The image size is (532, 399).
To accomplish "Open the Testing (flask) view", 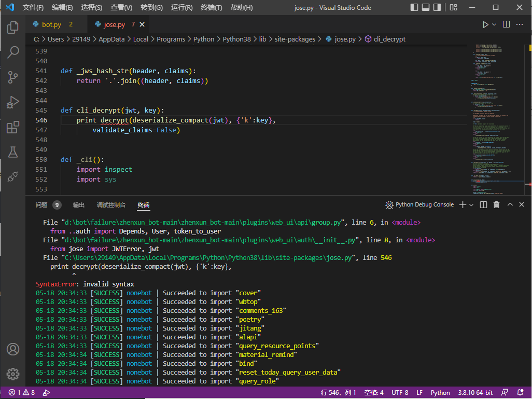I will [x=13, y=152].
